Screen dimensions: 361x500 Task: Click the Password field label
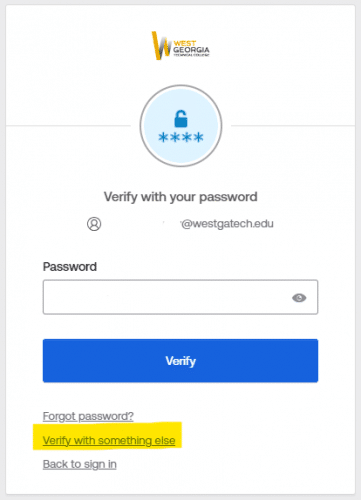[x=70, y=267]
